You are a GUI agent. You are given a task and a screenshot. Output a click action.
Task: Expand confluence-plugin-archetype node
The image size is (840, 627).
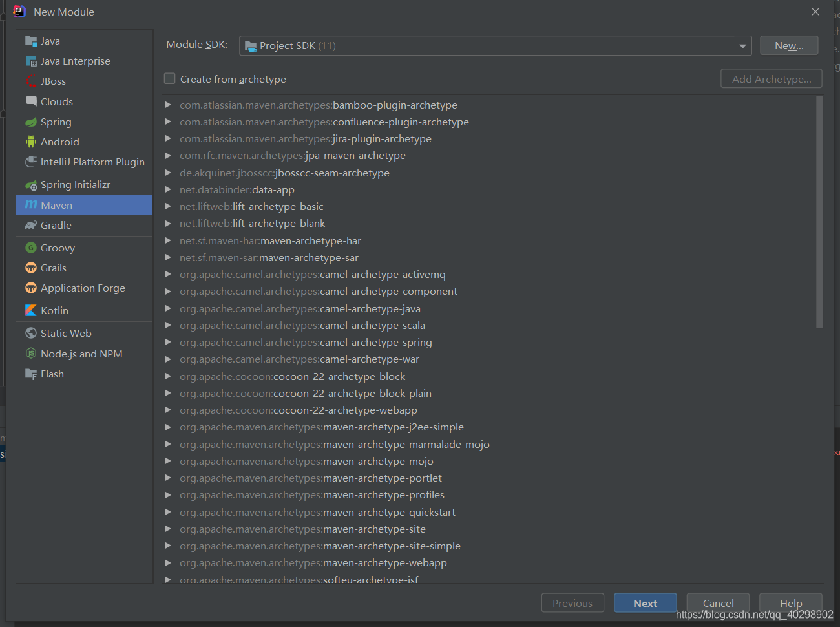point(168,122)
